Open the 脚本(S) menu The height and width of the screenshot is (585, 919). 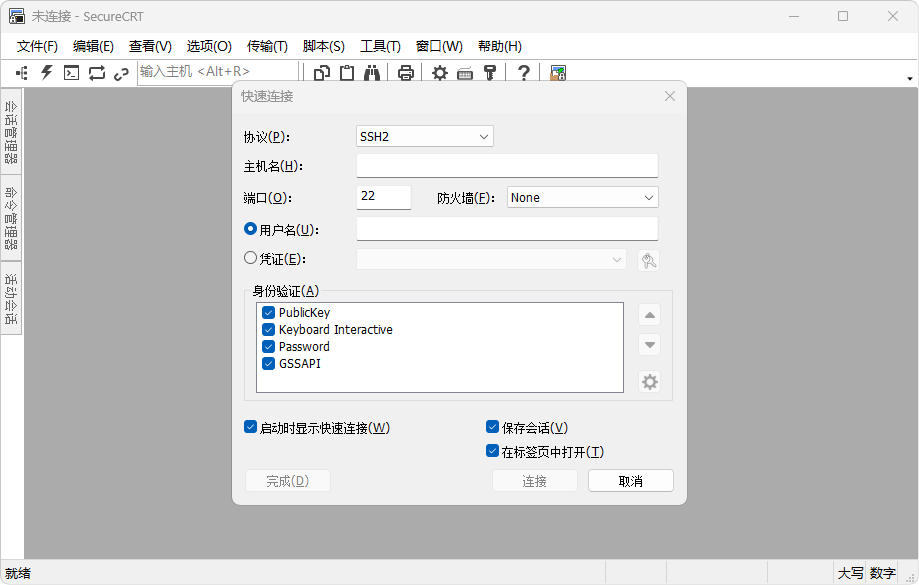click(x=323, y=46)
